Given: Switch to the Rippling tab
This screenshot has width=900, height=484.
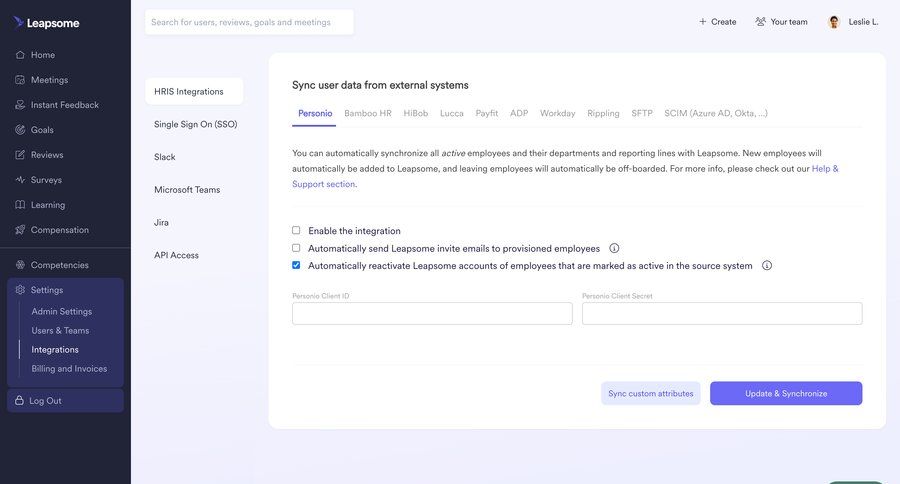Looking at the screenshot, I should [x=603, y=113].
